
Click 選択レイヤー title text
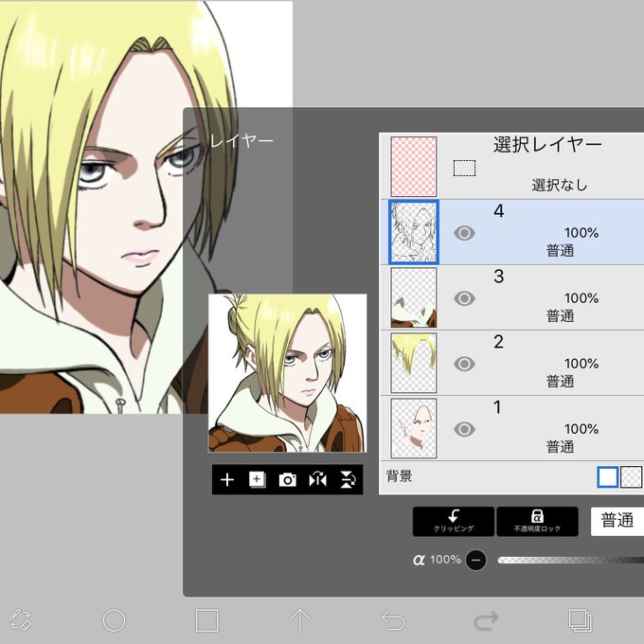click(547, 145)
